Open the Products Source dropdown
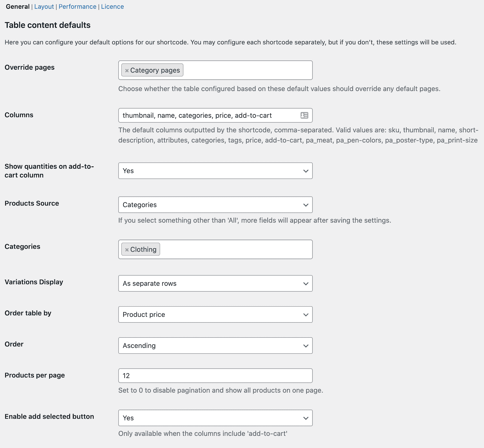 tap(215, 205)
